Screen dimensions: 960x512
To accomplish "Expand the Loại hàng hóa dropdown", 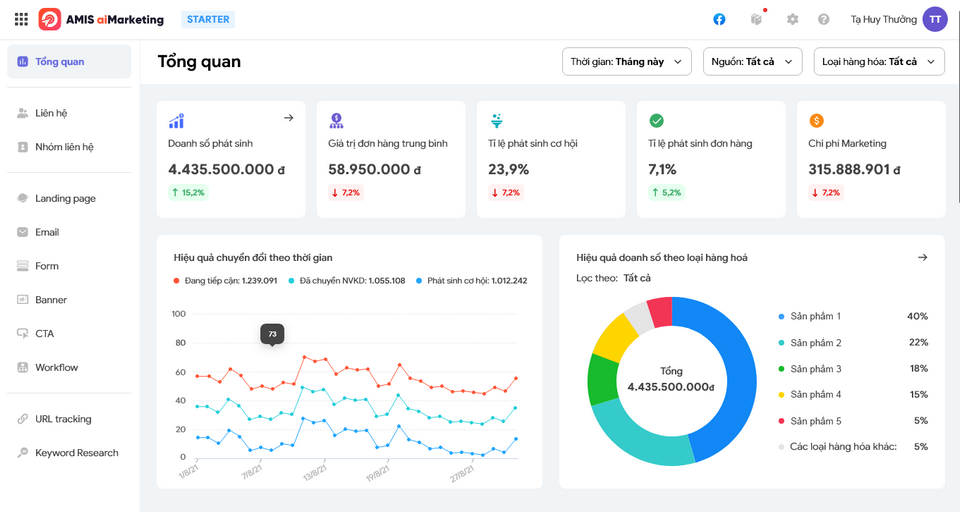I will (878, 62).
